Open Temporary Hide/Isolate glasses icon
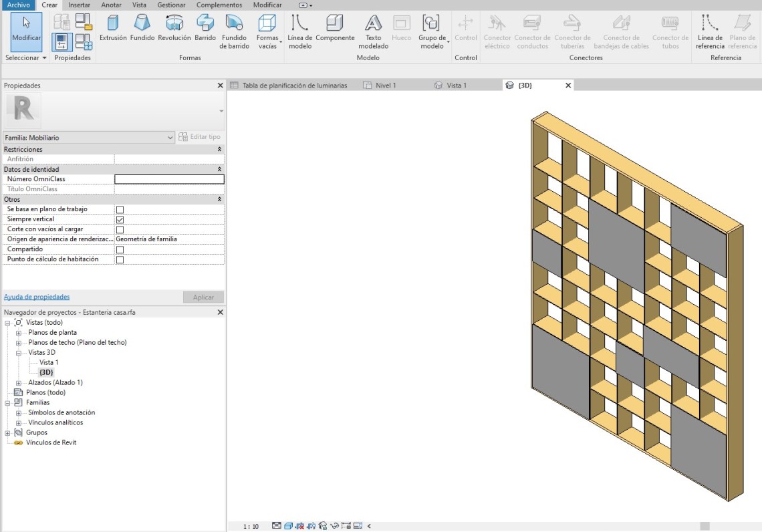 pos(334,526)
